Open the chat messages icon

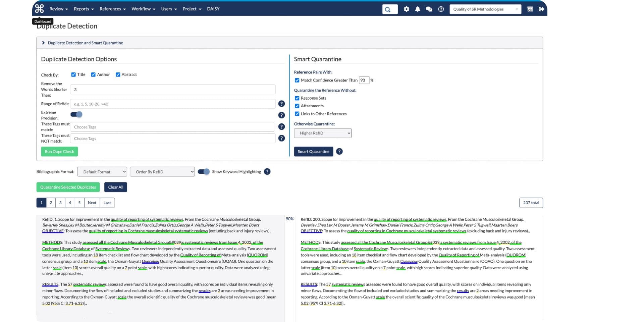[429, 9]
